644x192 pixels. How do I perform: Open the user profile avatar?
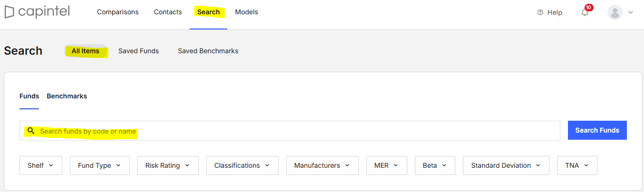coord(615,12)
